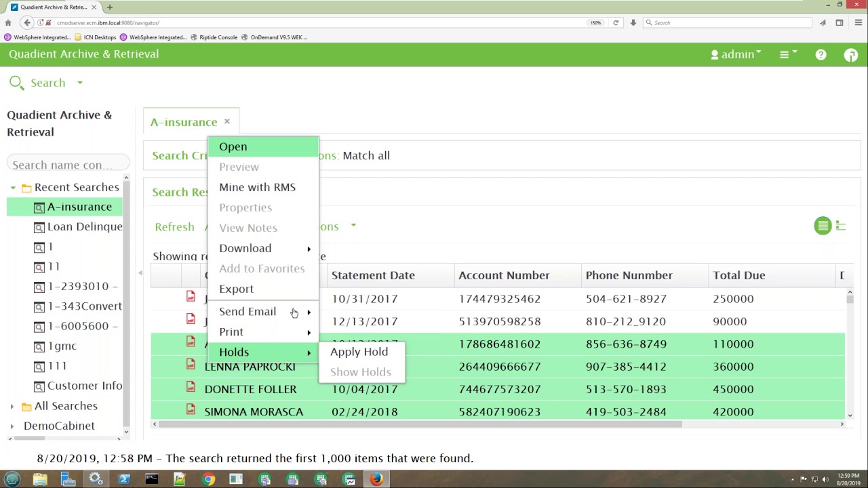Open the Print submenu

tap(263, 332)
